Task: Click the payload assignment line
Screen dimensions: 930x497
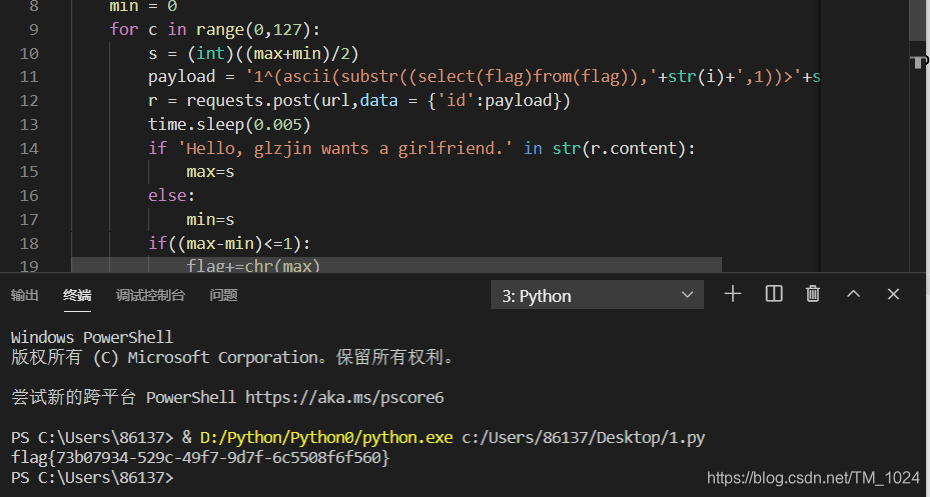Action: pyautogui.click(x=485, y=77)
